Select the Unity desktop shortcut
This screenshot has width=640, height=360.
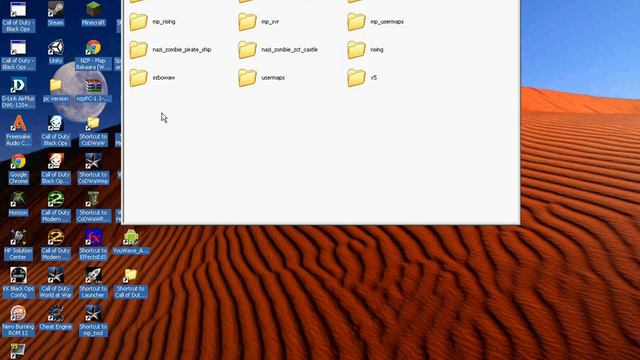(56, 52)
